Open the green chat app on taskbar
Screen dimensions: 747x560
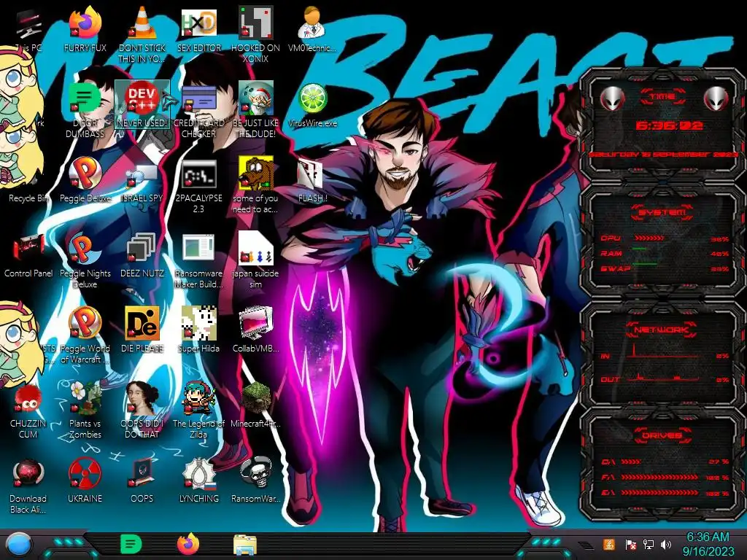[131, 544]
